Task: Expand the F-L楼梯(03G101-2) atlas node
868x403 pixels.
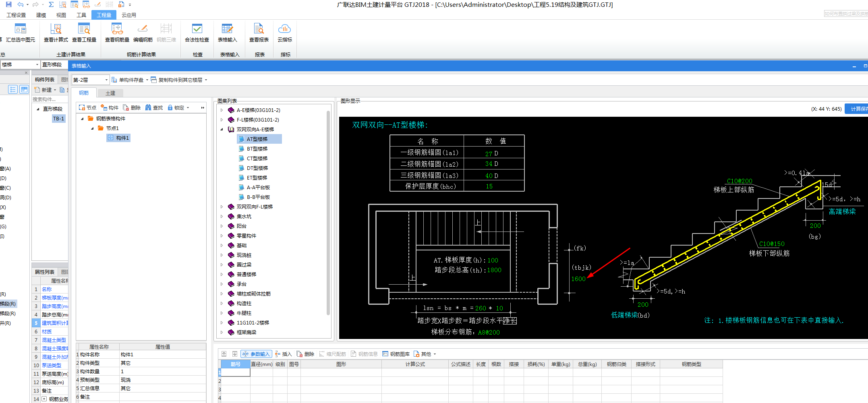Action: click(x=222, y=120)
